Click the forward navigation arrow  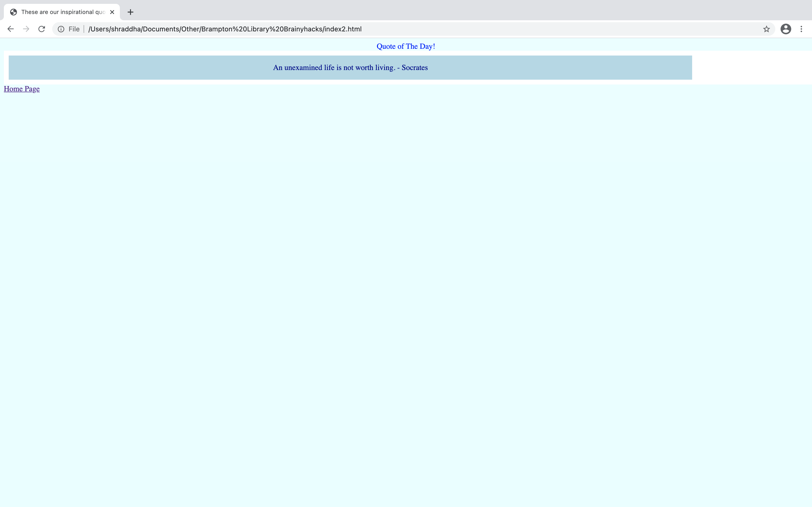point(26,29)
